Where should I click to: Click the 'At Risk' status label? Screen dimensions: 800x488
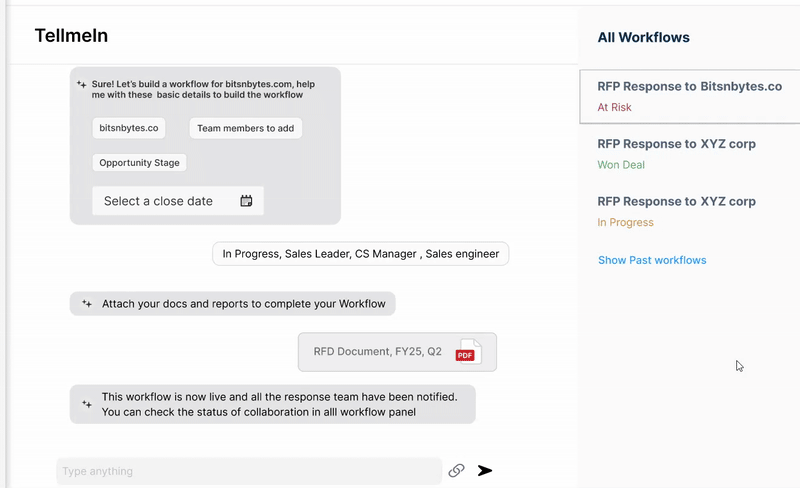(x=614, y=107)
